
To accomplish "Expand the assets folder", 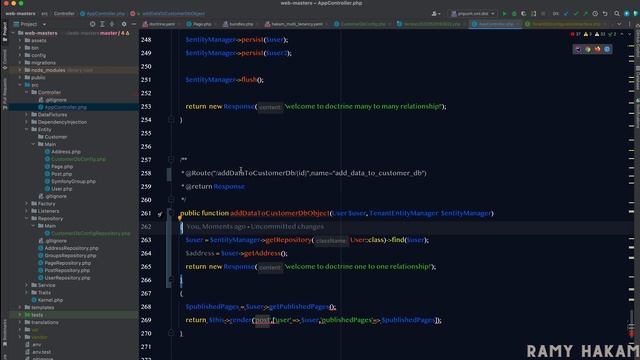I will point(20,40).
